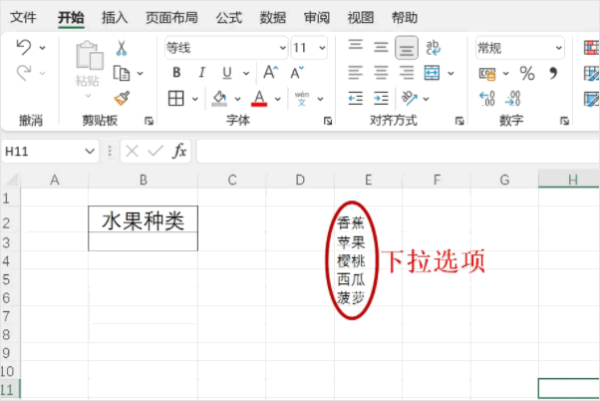Increase font size with larger A

(271, 72)
